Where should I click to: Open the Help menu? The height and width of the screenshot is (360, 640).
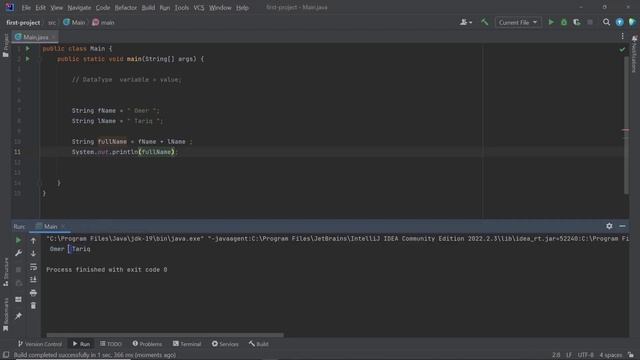click(242, 7)
